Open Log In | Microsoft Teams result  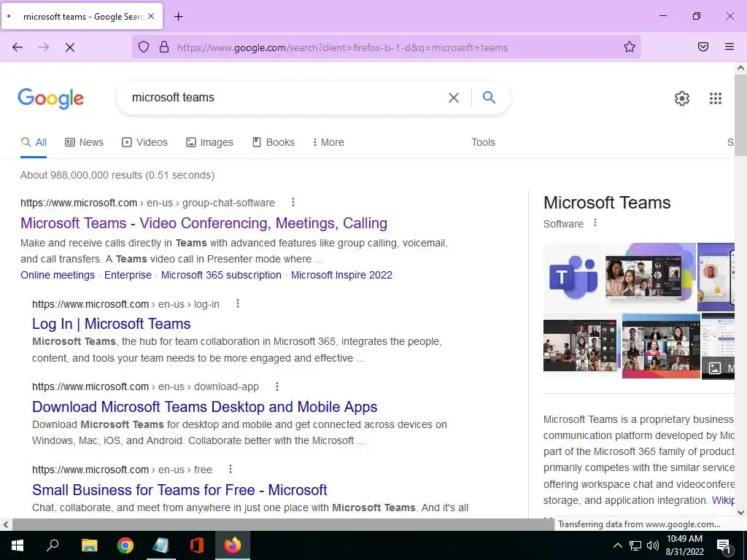112,324
